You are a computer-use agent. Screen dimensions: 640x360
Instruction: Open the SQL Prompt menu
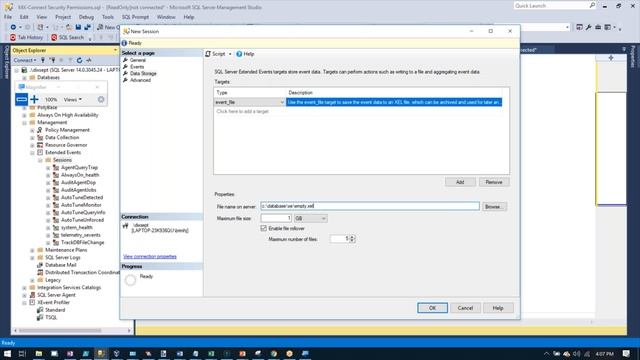[135, 17]
